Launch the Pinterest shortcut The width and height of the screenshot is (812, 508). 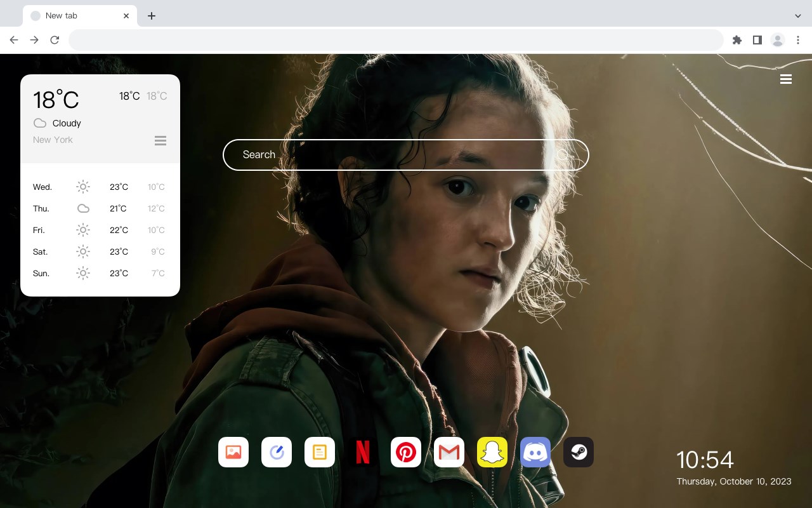[x=406, y=452]
